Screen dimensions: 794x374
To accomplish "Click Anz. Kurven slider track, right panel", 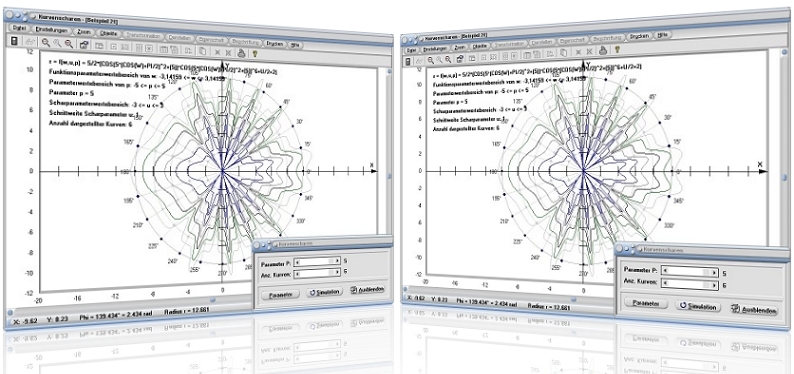I will (x=689, y=285).
